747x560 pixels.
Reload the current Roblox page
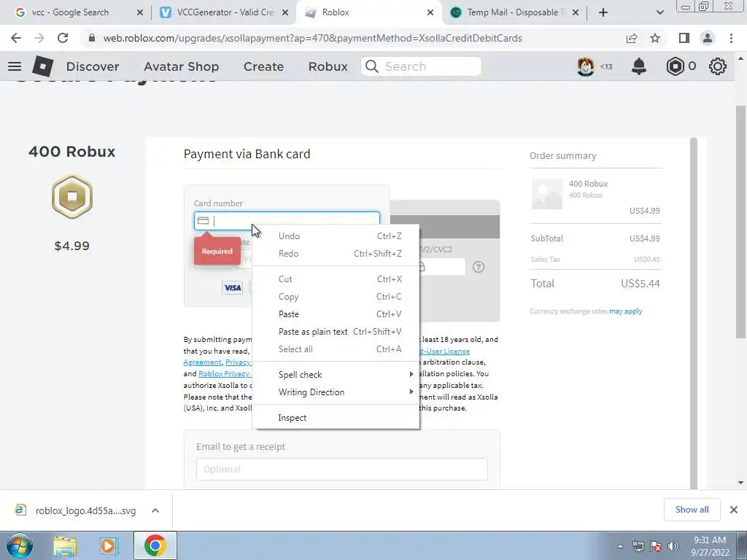tap(63, 38)
